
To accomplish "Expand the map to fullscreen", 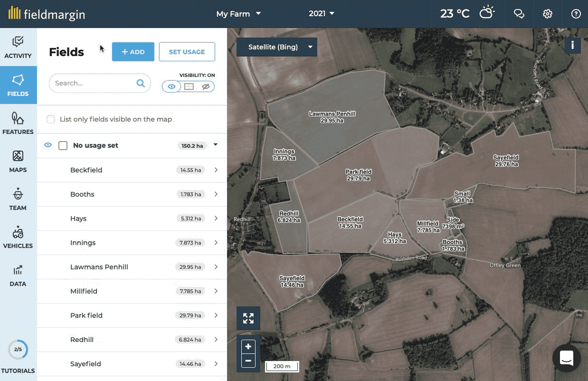I will tap(248, 318).
